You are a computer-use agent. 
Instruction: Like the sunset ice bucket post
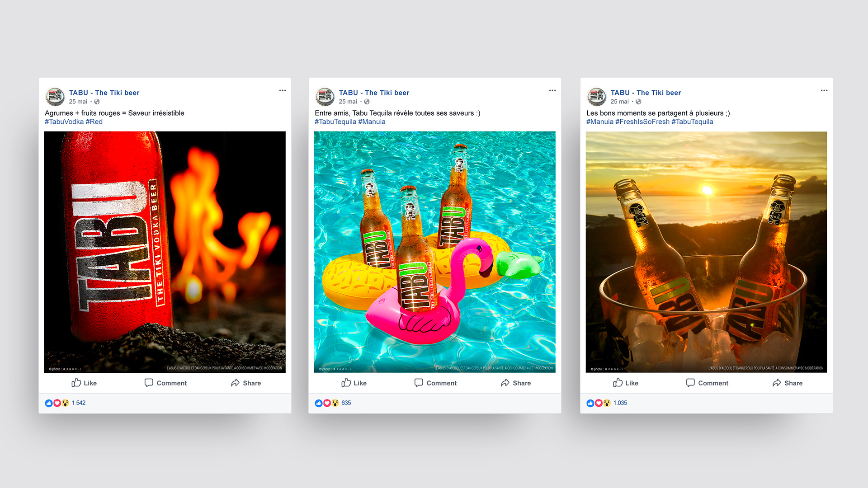[x=626, y=383]
